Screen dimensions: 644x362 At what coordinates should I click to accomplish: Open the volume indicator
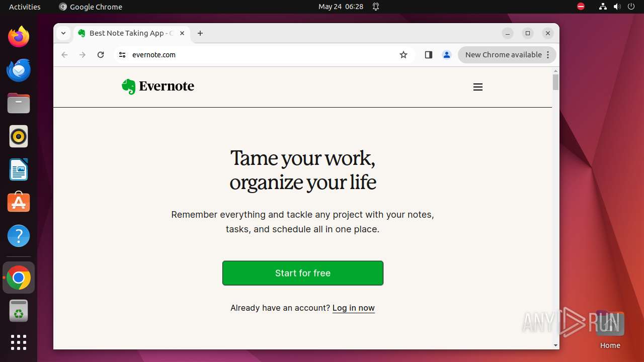tap(617, 7)
